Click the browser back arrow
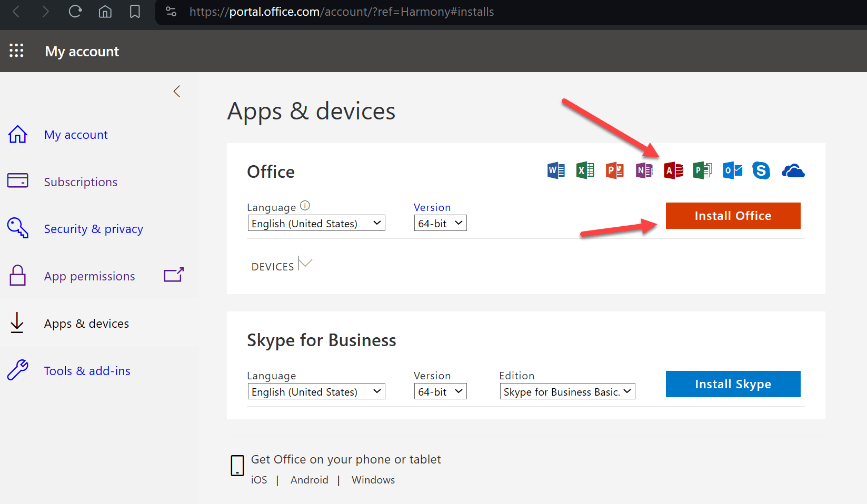The image size is (867, 504). pyautogui.click(x=16, y=12)
